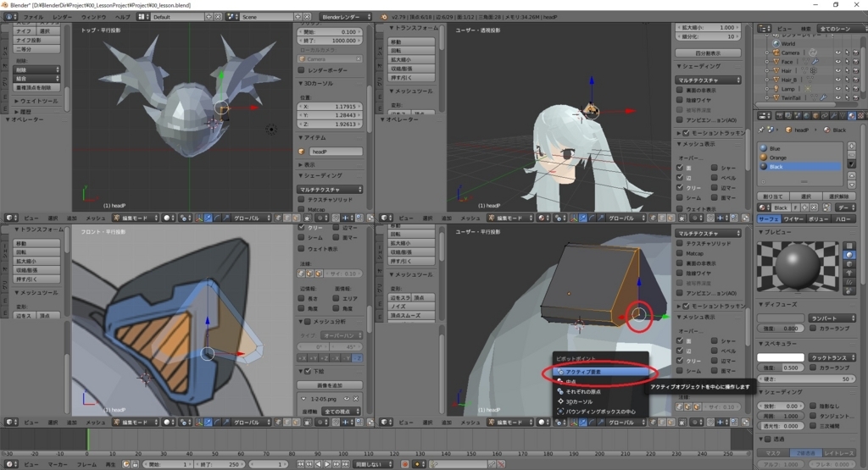The height and width of the screenshot is (470, 868).
Task: Unlink the Black material with X icon
Action: tap(814, 207)
